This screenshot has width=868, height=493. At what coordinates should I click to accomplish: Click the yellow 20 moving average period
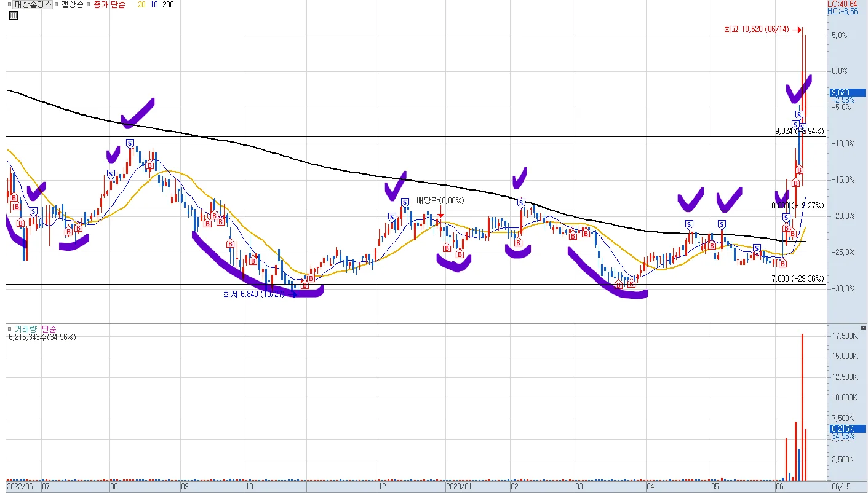(142, 4)
